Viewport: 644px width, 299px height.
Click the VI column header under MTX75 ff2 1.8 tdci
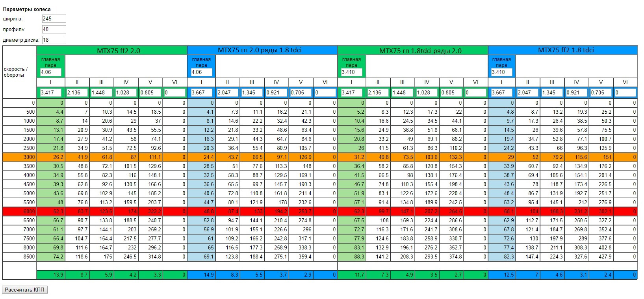(625, 82)
